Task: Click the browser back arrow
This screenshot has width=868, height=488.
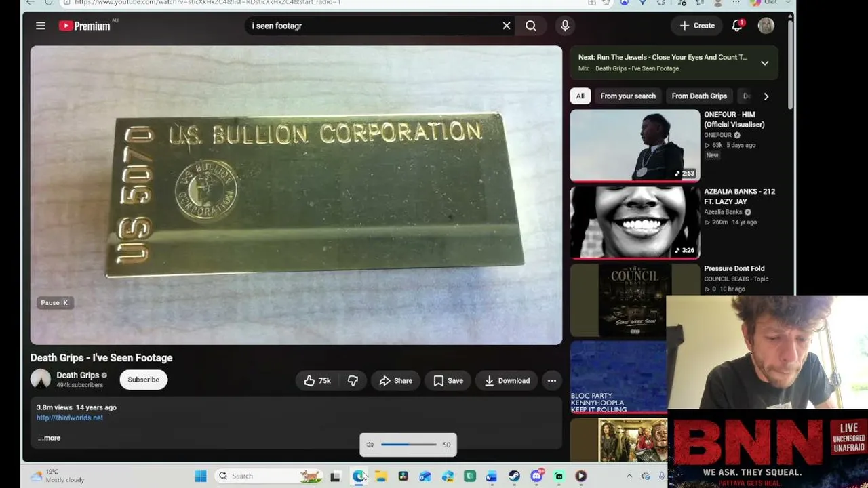Action: (30, 3)
